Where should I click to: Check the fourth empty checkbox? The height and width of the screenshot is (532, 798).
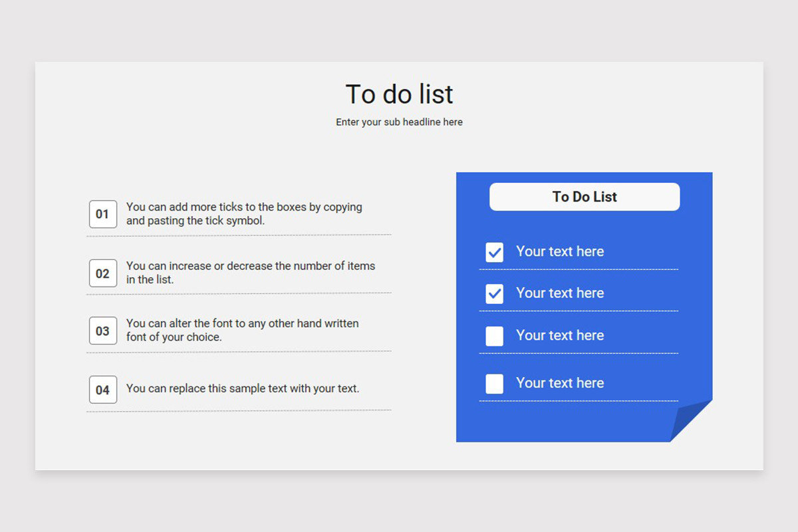coord(494,384)
